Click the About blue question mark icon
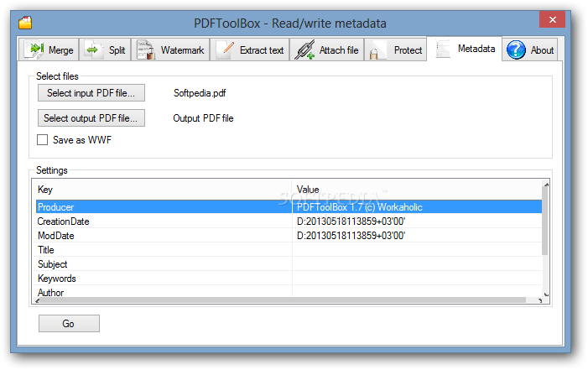Image resolution: width=588 pixels, height=370 pixels. click(x=516, y=50)
